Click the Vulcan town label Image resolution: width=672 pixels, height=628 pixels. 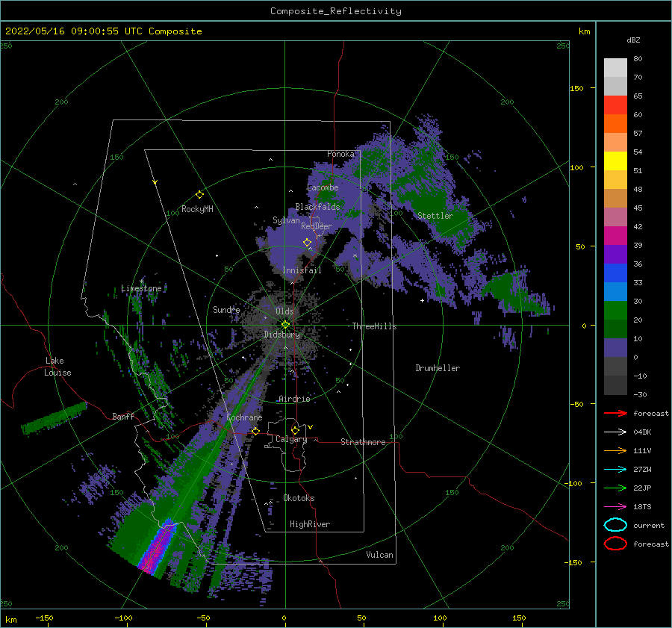pos(379,555)
